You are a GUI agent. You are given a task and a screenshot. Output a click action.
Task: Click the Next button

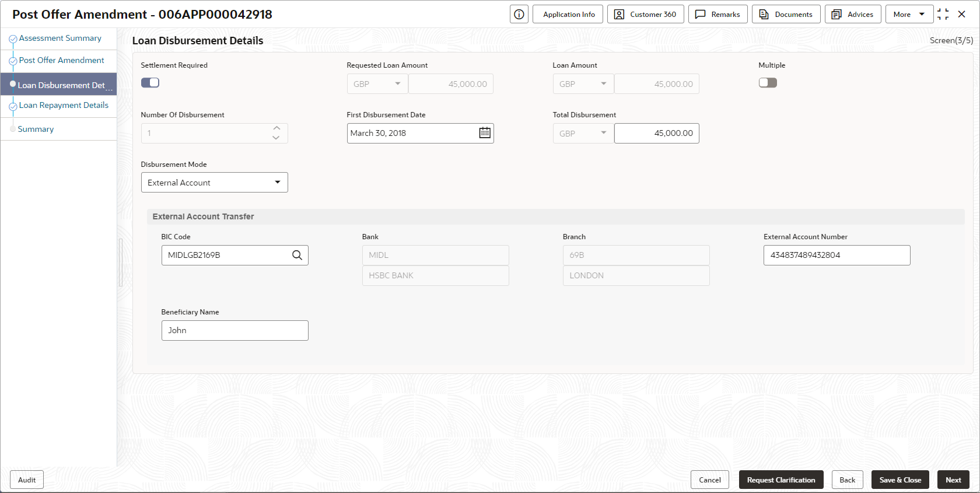point(953,480)
